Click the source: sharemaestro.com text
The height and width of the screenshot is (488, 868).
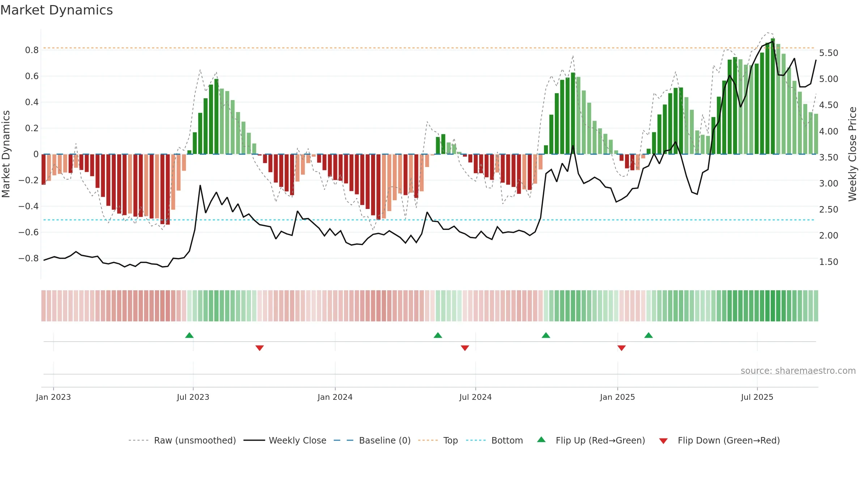798,371
